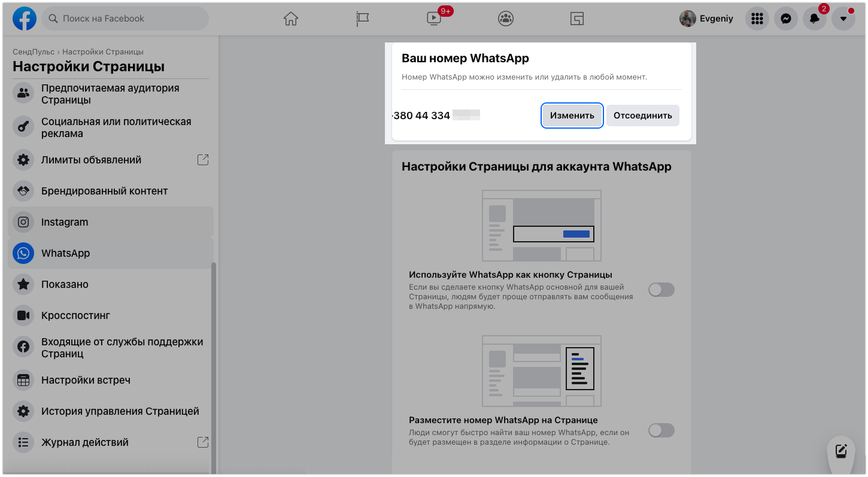868x477 pixels.
Task: Click the new message compose icon
Action: [841, 451]
